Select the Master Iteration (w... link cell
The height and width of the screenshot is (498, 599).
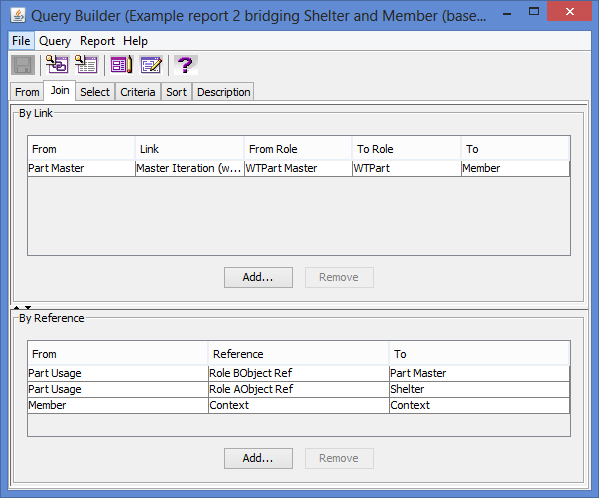coord(190,168)
